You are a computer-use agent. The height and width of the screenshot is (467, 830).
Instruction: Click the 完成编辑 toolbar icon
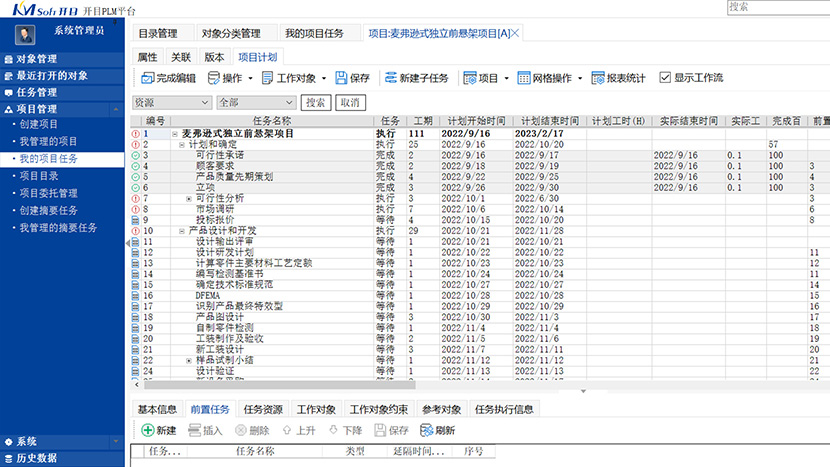pos(147,78)
